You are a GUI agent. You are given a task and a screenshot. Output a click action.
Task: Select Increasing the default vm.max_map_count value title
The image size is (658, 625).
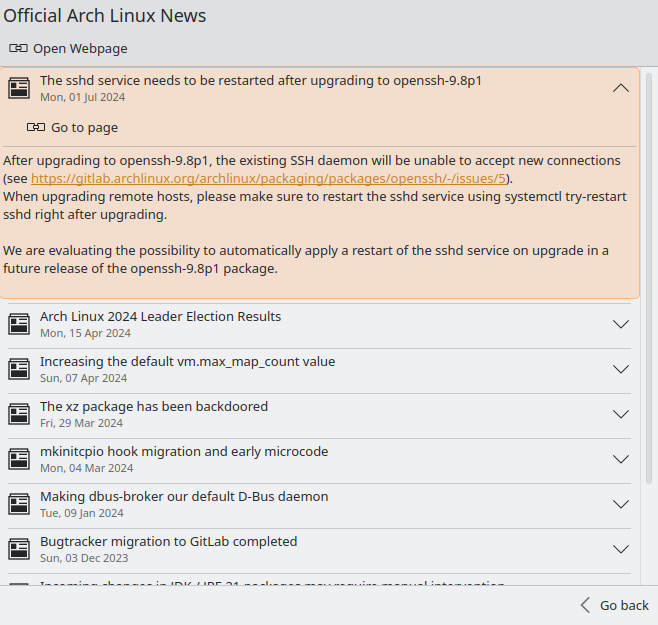coord(188,361)
